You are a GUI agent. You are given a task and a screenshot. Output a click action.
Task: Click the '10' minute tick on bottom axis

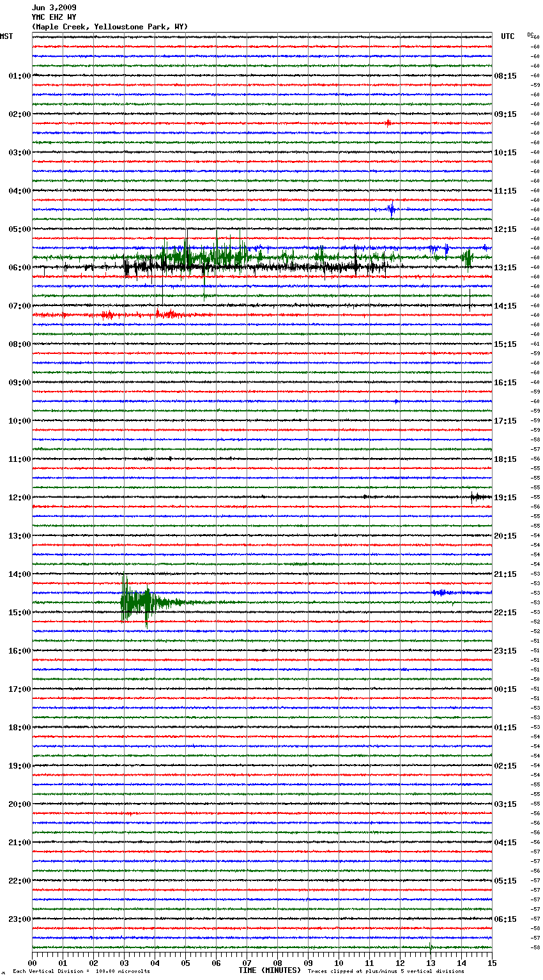click(x=339, y=963)
